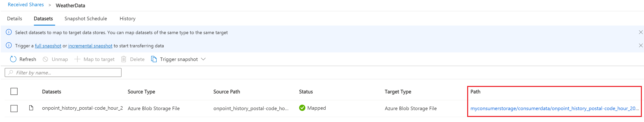Viewport: 644px width, 122px height.
Task: Click the search magnifier in the filter box
Action: pyautogui.click(x=10, y=72)
